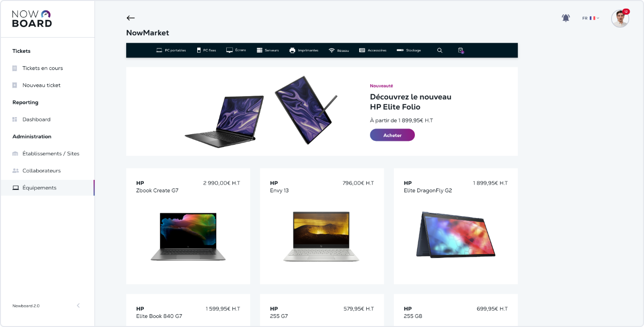Open the notifications bell
Viewport: 644px width, 327px height.
pyautogui.click(x=566, y=18)
